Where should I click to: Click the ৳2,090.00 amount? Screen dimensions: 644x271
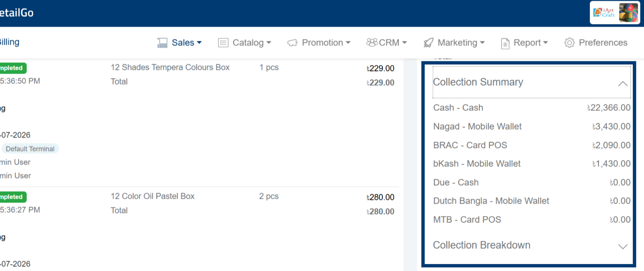(611, 145)
